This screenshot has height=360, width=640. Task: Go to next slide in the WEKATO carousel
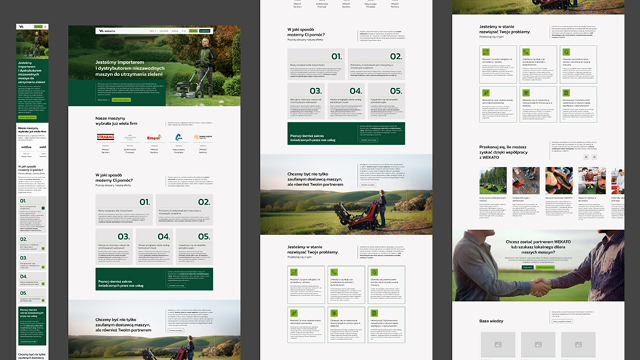(x=594, y=157)
